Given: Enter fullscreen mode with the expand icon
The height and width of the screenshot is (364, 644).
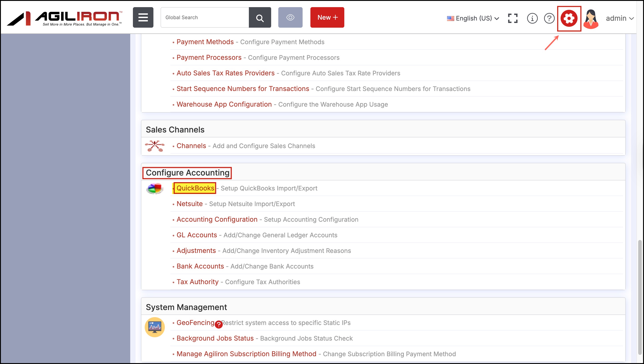Looking at the screenshot, I should (x=512, y=18).
